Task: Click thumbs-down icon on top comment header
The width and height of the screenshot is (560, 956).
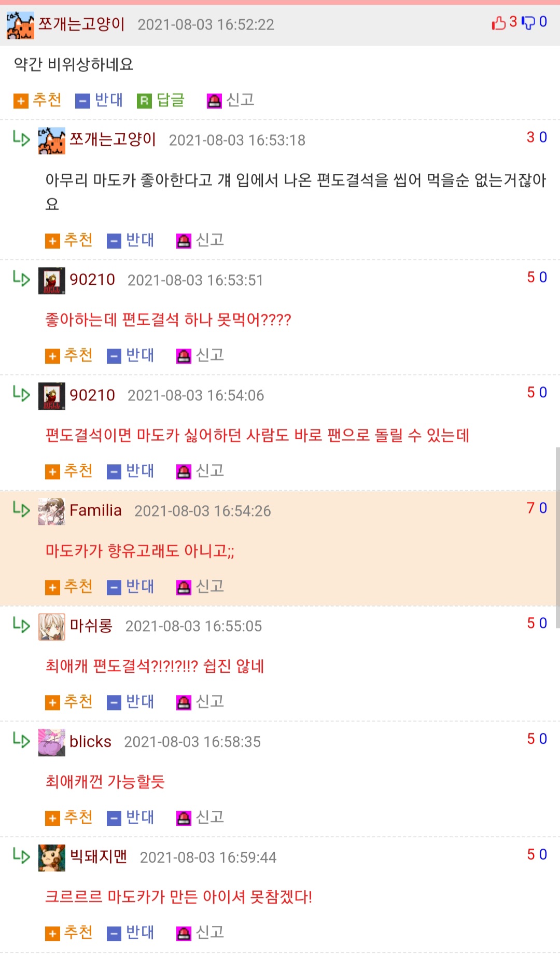Action: point(528,23)
